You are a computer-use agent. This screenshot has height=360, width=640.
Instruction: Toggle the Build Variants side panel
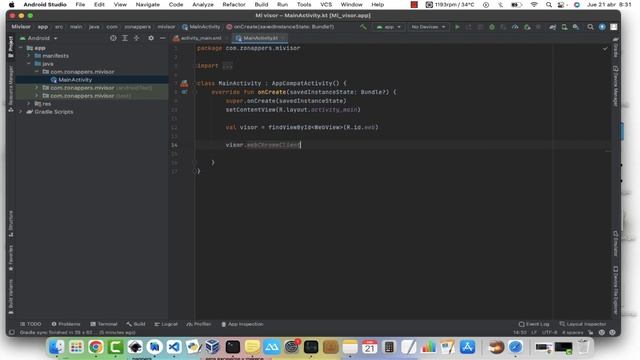click(11, 297)
